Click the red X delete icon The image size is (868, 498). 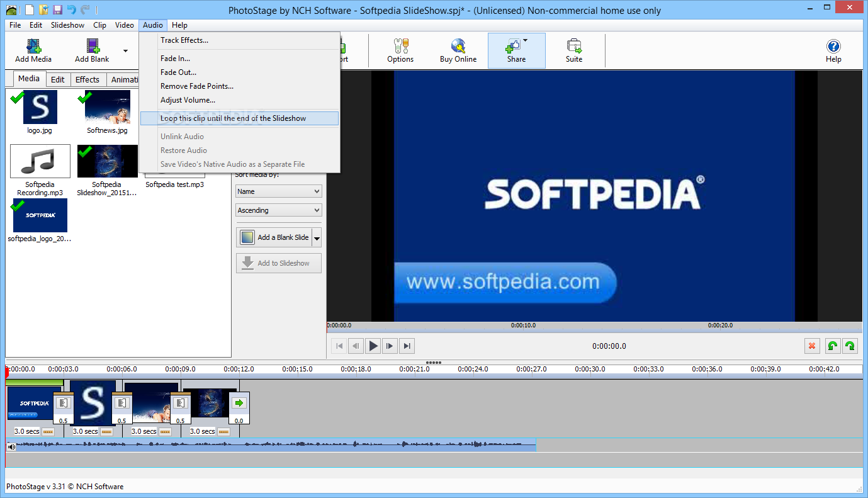pos(812,346)
